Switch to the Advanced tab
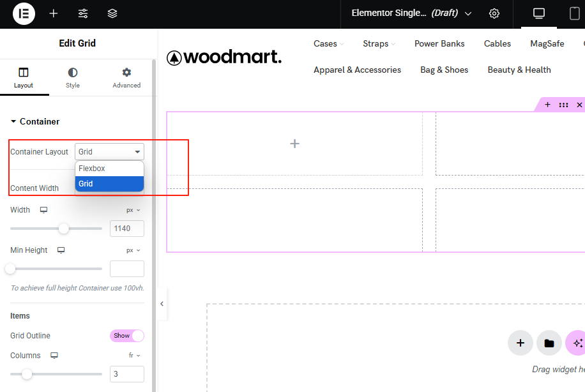The image size is (585, 392). 126,78
